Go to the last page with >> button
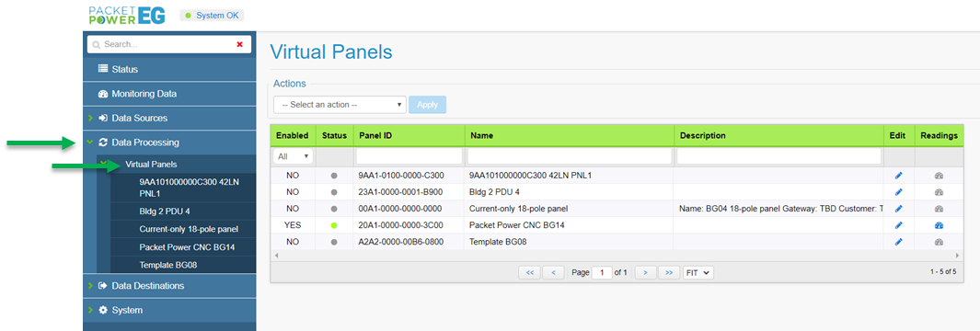 pos(669,273)
